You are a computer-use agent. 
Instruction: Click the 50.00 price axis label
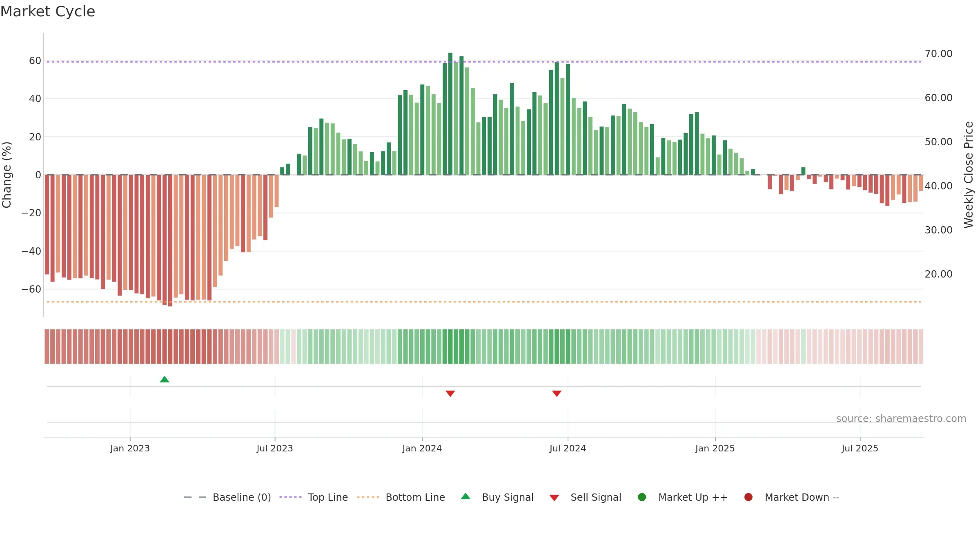pos(938,142)
